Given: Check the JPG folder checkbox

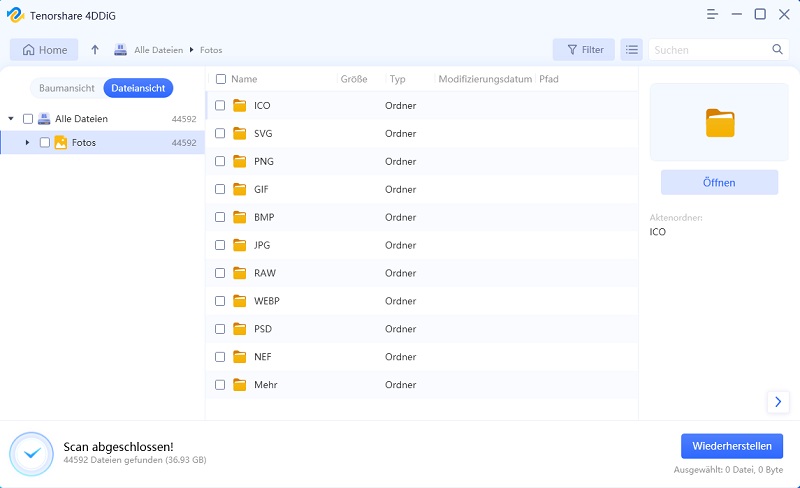Looking at the screenshot, I should [x=220, y=245].
